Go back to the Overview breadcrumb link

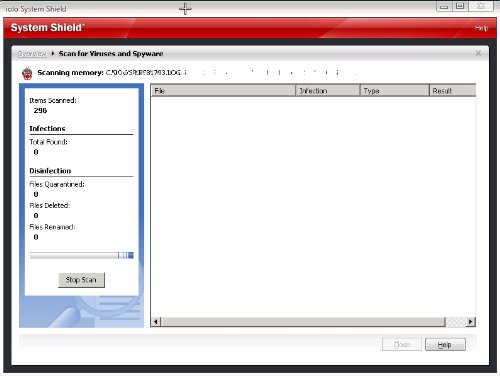pyautogui.click(x=32, y=54)
